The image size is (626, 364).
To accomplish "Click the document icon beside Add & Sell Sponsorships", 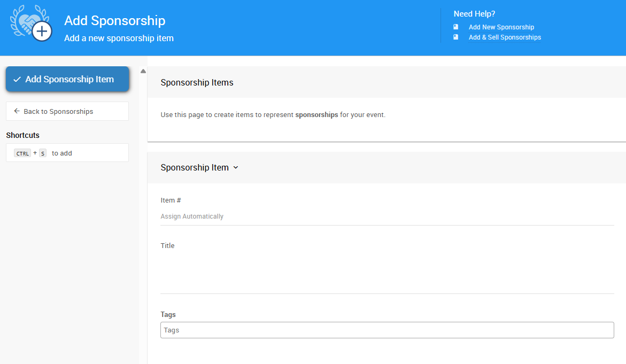I will pyautogui.click(x=456, y=37).
